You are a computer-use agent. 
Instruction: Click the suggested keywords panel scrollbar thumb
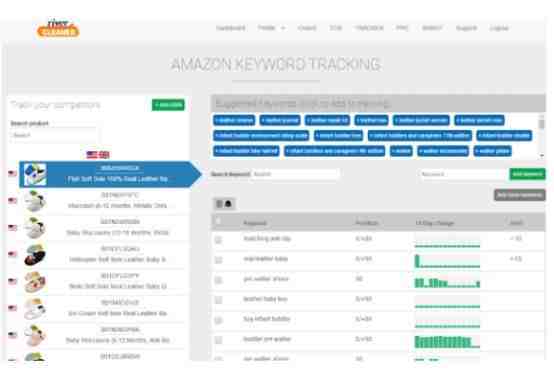coord(542,124)
